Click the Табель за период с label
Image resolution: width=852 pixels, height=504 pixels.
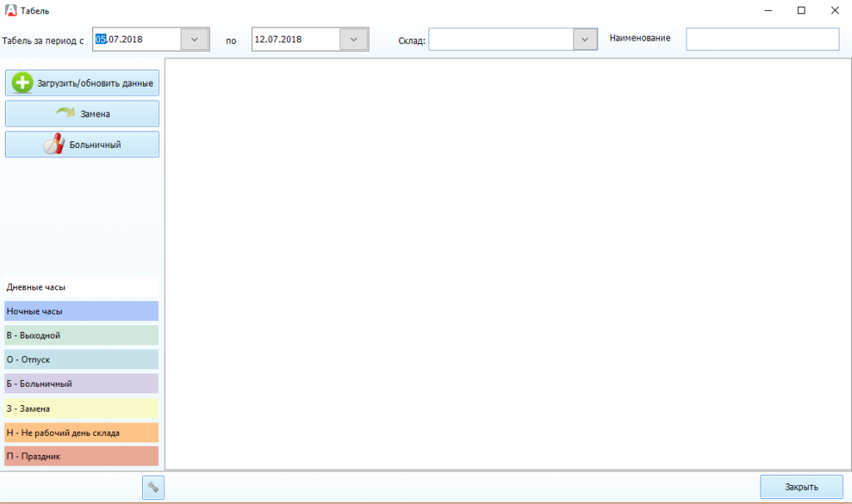pyautogui.click(x=43, y=41)
